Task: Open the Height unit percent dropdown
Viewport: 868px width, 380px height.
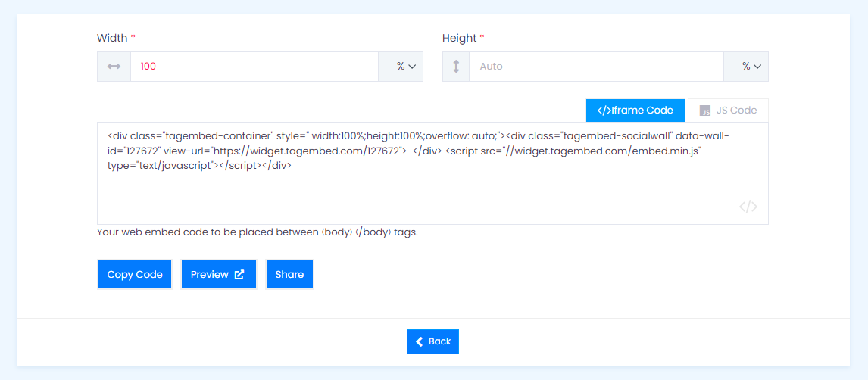Action: pos(746,67)
